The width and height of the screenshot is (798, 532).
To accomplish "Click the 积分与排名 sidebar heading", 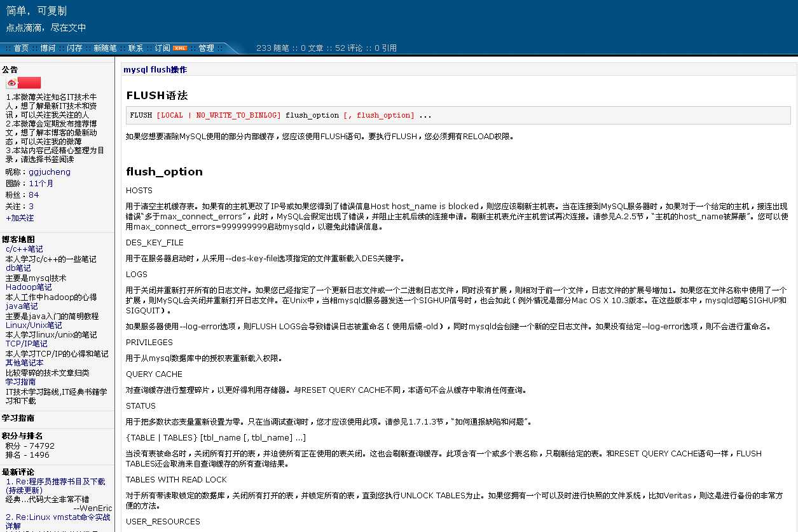I will (x=22, y=436).
